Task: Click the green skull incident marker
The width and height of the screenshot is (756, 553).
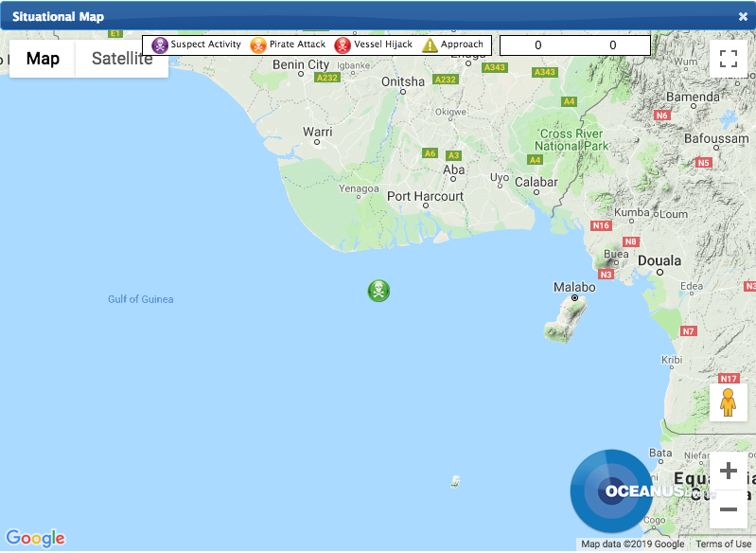Action: [x=378, y=291]
